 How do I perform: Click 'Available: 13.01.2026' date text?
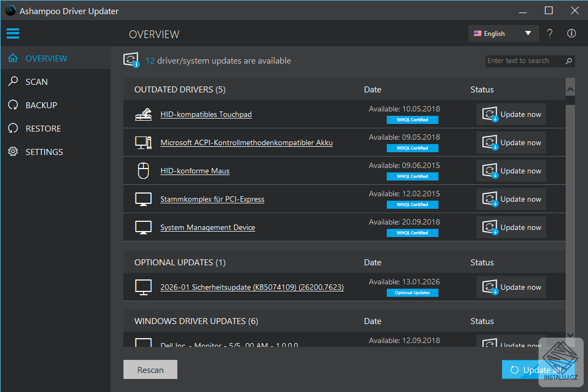click(404, 282)
